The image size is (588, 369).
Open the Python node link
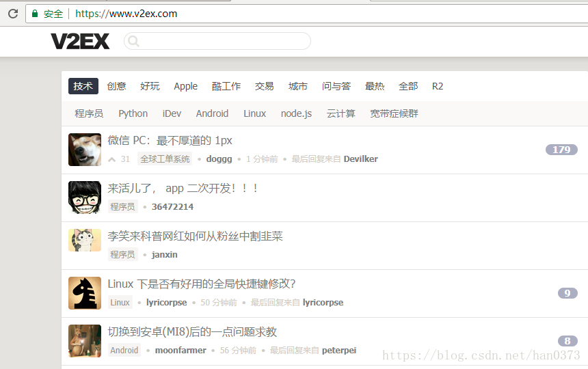133,113
